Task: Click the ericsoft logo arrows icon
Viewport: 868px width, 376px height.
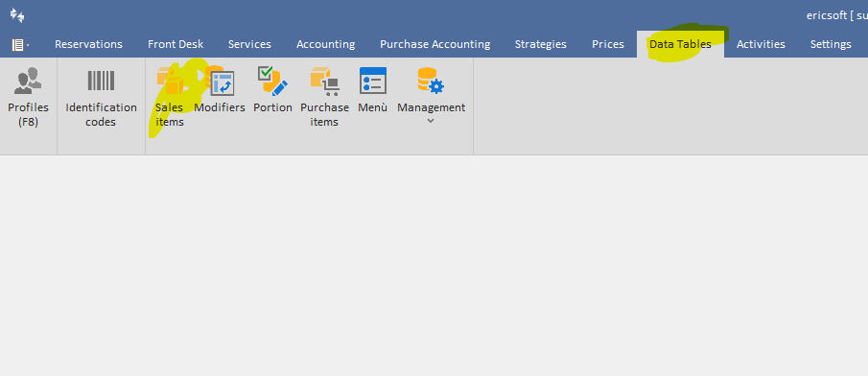Action: [x=17, y=15]
